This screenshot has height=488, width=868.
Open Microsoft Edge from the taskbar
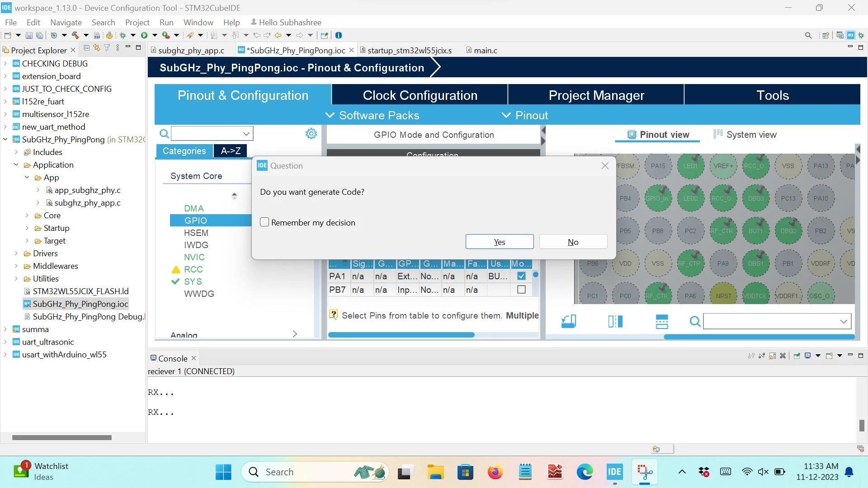(x=585, y=472)
